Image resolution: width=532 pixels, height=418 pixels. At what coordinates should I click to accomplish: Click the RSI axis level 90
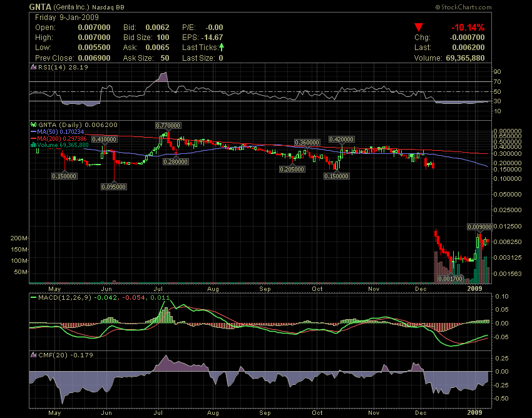pos(498,72)
